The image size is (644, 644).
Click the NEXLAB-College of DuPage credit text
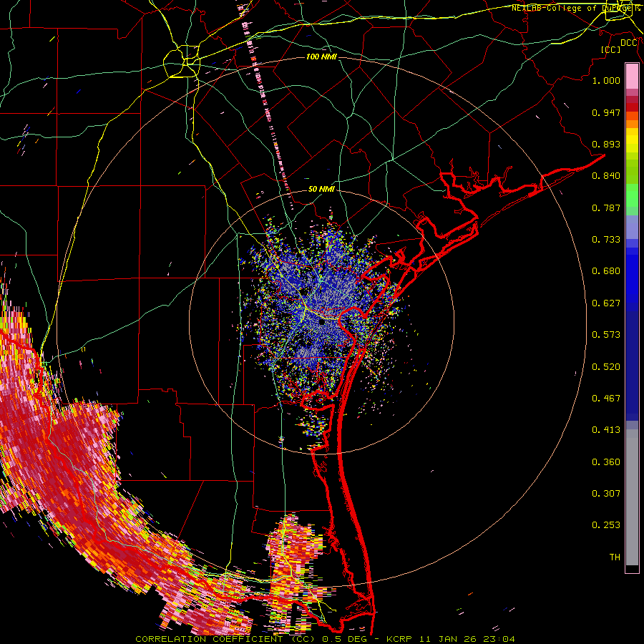(x=576, y=8)
